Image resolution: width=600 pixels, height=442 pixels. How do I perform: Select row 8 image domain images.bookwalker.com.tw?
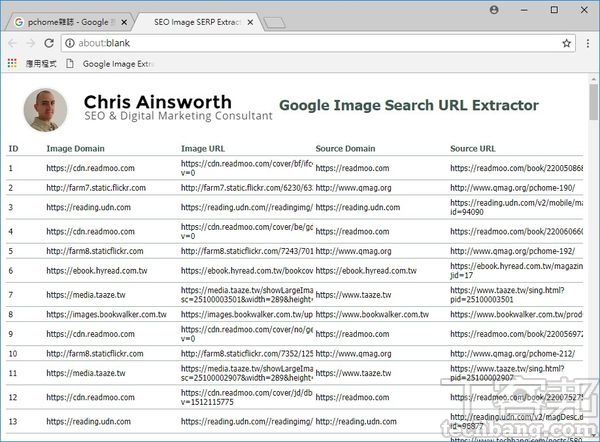pos(106,315)
